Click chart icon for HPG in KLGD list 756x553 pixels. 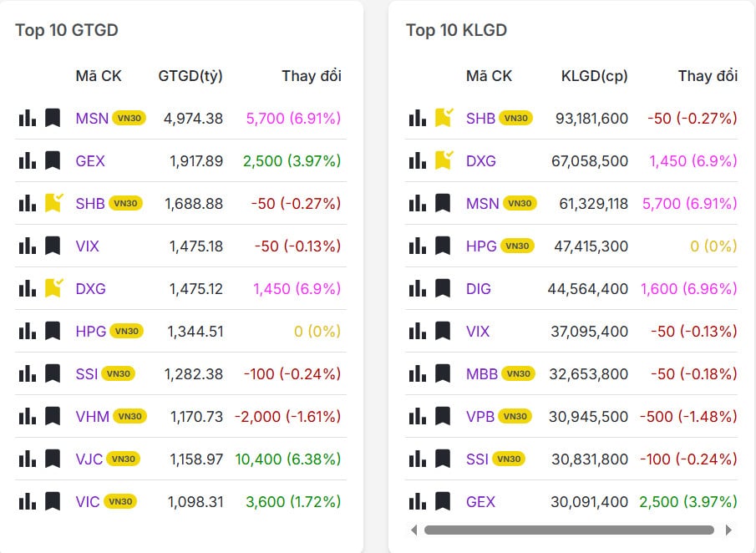click(x=418, y=246)
